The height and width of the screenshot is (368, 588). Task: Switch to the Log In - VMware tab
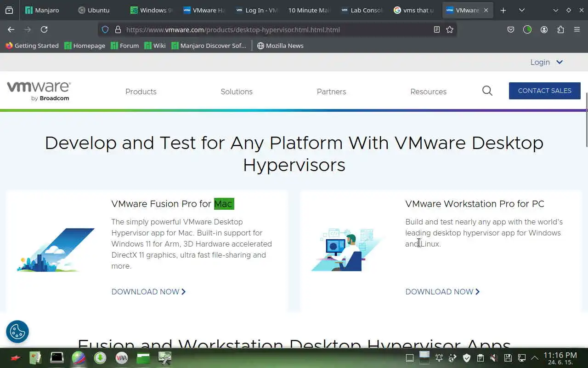tap(256, 10)
